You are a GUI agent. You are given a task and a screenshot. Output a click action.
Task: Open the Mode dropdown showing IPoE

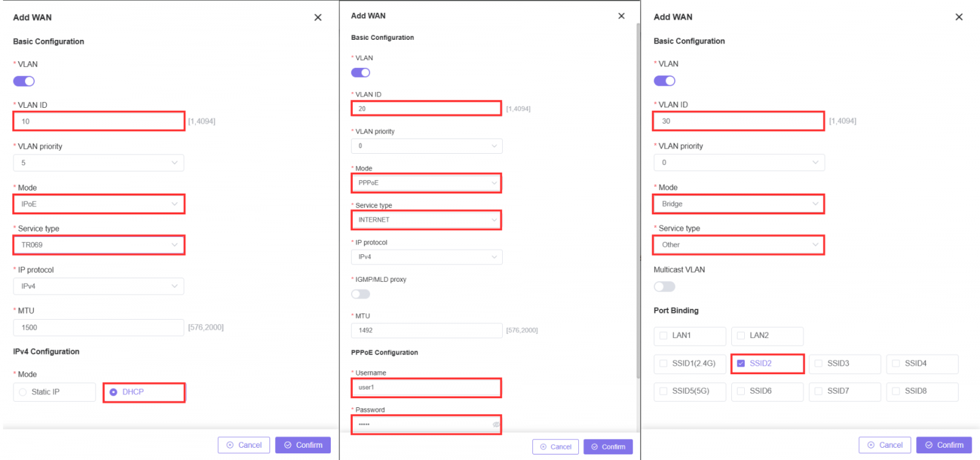coord(99,204)
